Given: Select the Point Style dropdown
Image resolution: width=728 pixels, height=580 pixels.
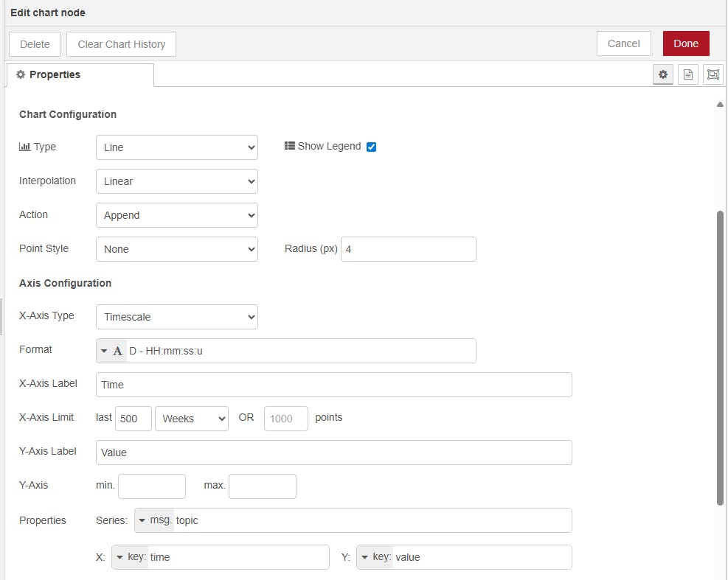Looking at the screenshot, I should (x=177, y=249).
